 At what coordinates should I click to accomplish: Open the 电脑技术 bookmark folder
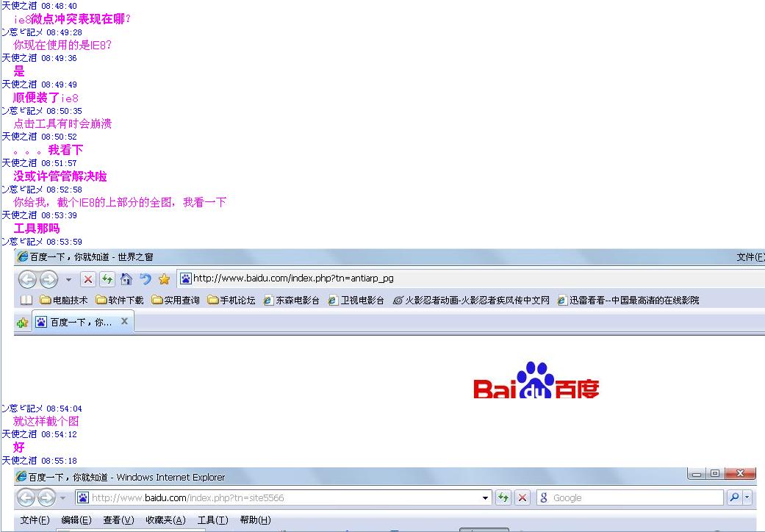[x=64, y=300]
